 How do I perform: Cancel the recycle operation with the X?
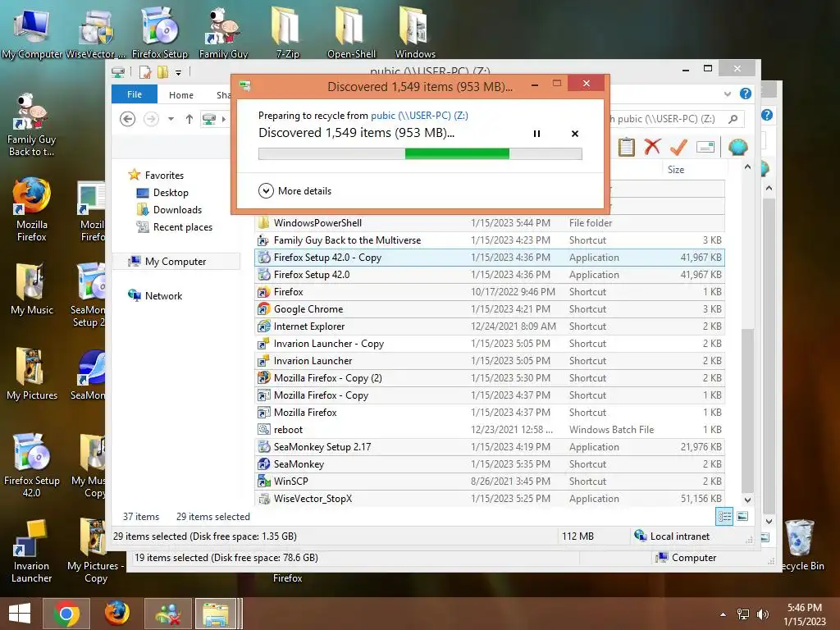pyautogui.click(x=575, y=134)
